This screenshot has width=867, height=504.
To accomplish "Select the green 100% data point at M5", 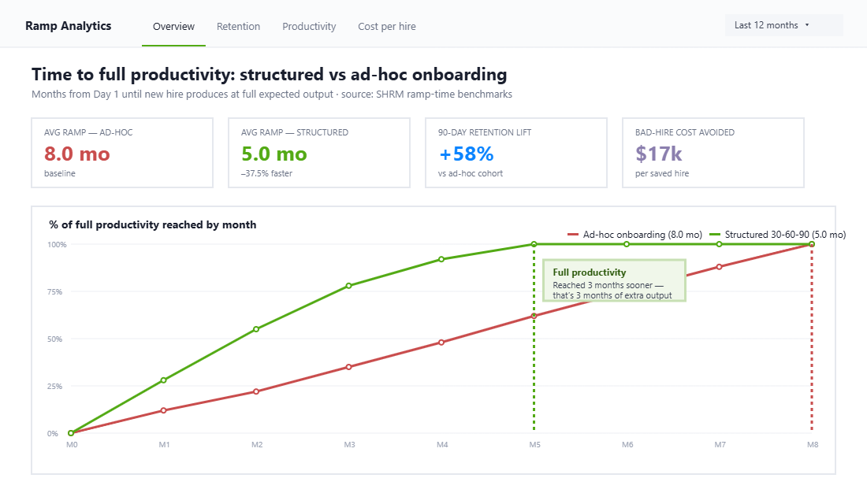I will [x=534, y=244].
